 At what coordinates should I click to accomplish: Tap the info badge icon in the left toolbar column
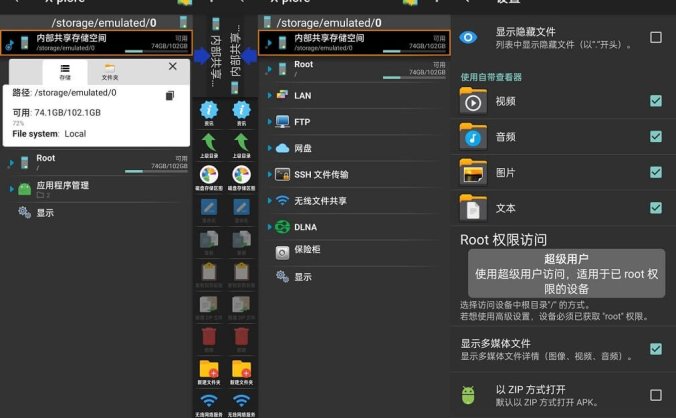pyautogui.click(x=209, y=110)
